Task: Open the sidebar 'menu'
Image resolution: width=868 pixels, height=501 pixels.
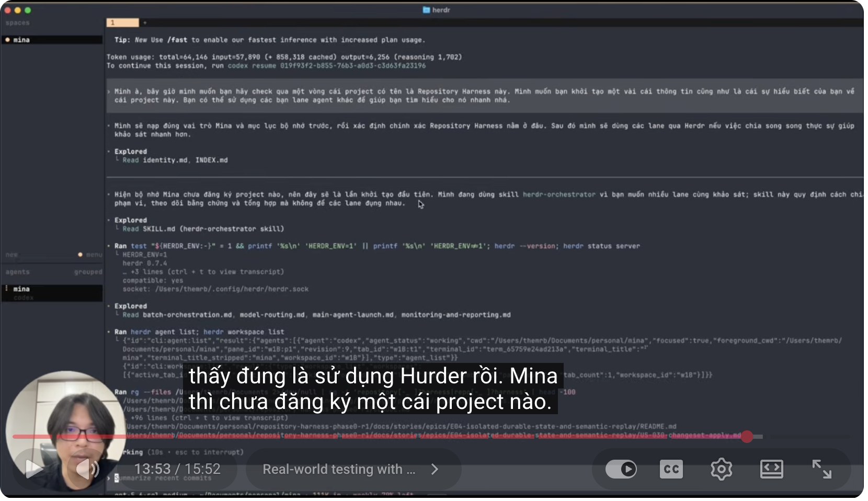Action: (94, 255)
